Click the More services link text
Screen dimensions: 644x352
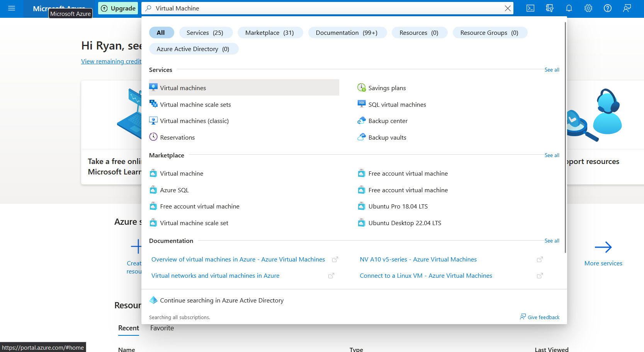point(603,263)
